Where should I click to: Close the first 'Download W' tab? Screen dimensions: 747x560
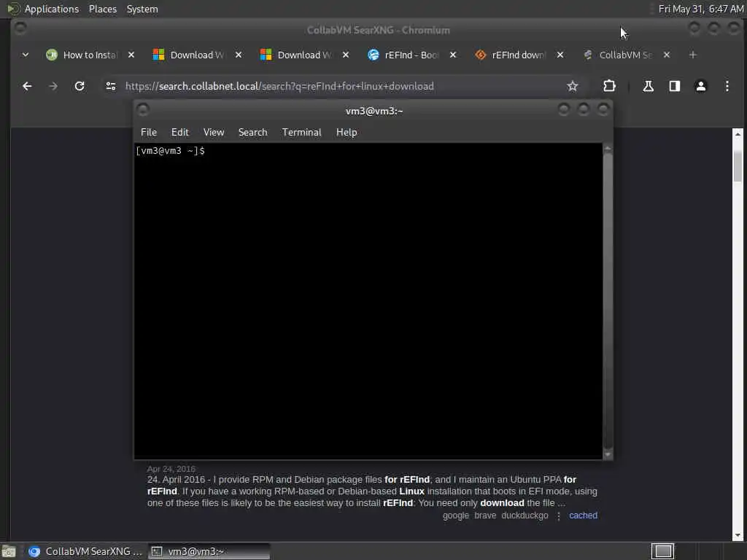[239, 55]
